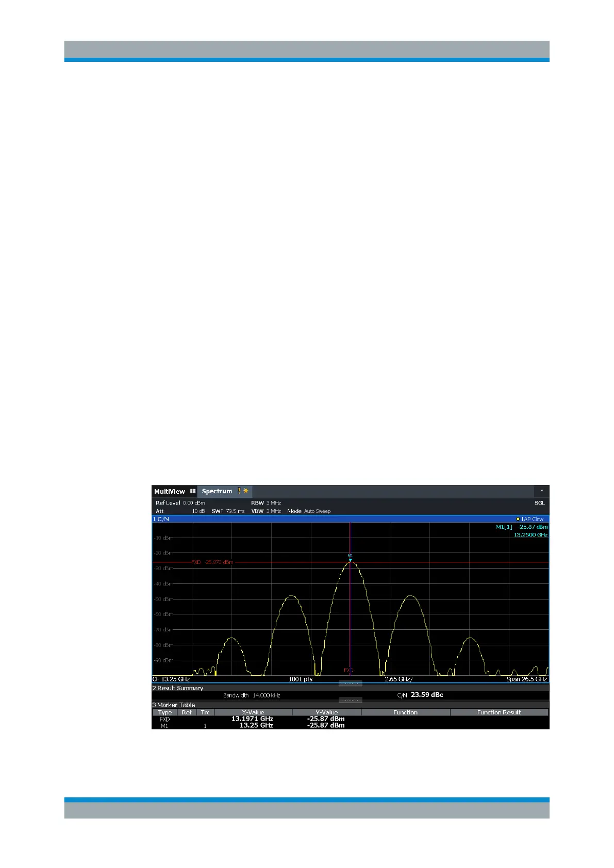
Task: Click the Span 26.5 GHz label
Action: tap(526, 679)
